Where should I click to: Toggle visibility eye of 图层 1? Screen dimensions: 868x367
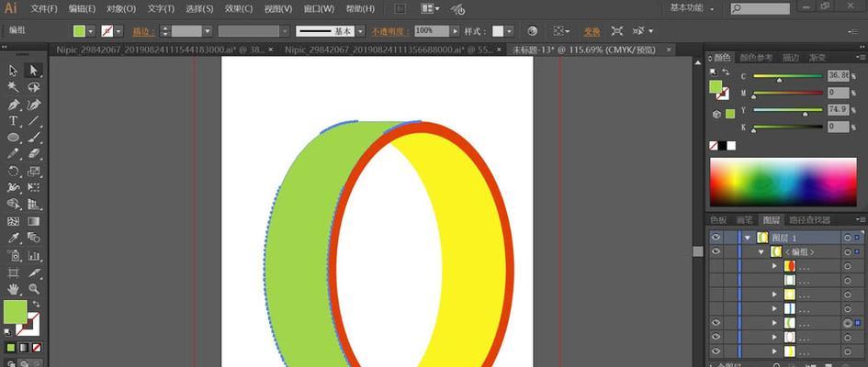pos(716,237)
